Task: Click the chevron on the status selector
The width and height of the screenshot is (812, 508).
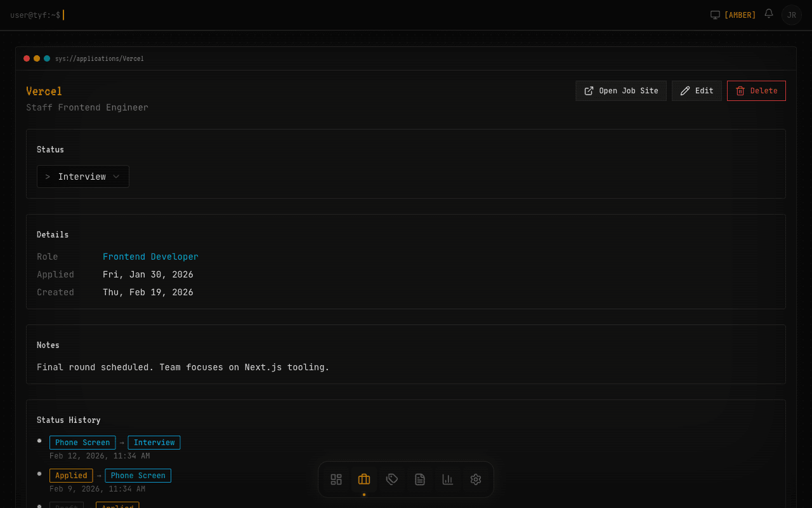Action: pos(116,177)
